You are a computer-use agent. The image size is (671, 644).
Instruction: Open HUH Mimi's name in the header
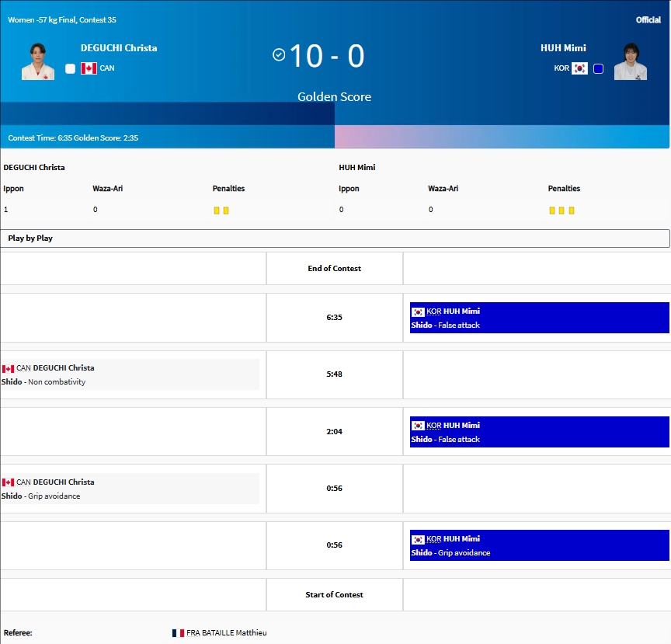[x=563, y=48]
